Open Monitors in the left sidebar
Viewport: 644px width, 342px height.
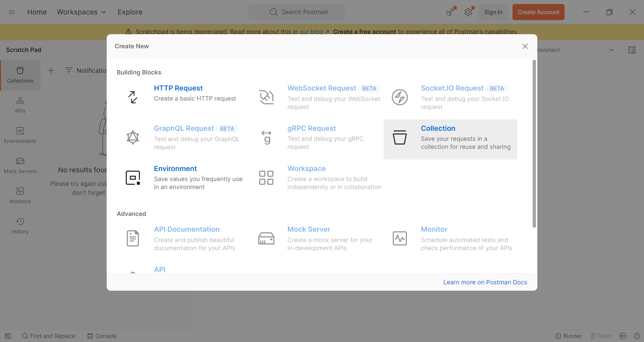[x=20, y=195]
